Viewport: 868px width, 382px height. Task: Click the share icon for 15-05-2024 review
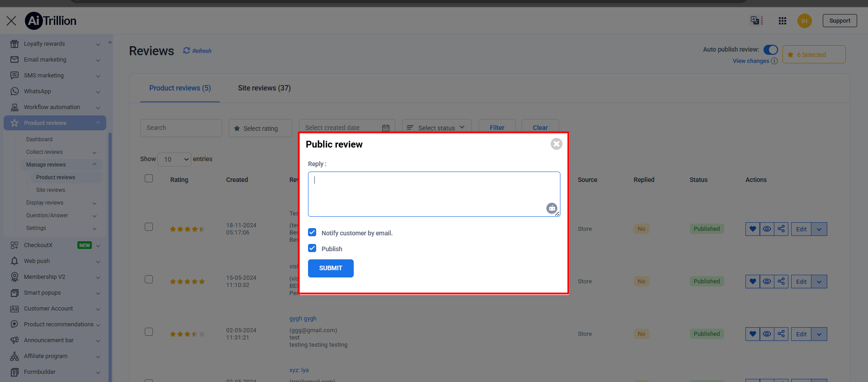point(781,282)
